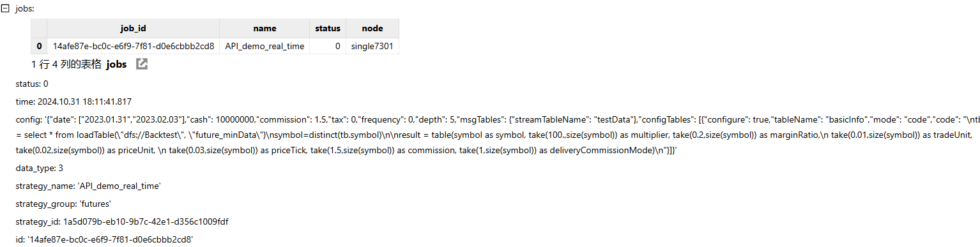Viewport: 980px width, 247px height.
Task: Select the single7301 node cell
Action: coord(372,47)
